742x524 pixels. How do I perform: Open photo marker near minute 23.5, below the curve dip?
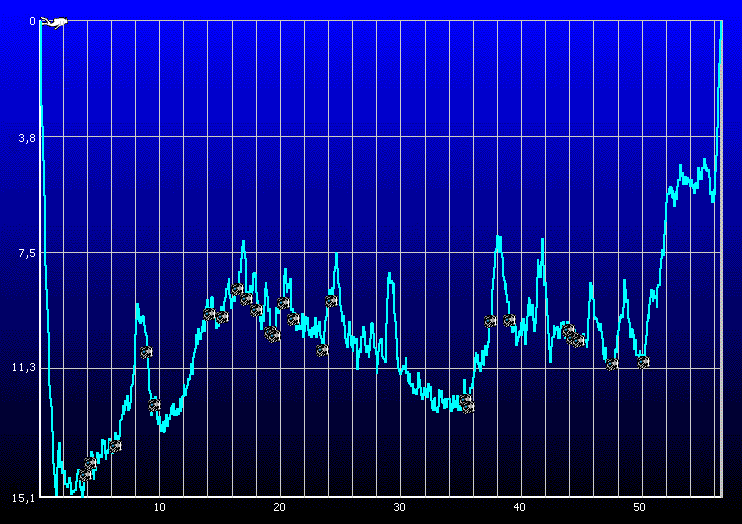(x=322, y=350)
